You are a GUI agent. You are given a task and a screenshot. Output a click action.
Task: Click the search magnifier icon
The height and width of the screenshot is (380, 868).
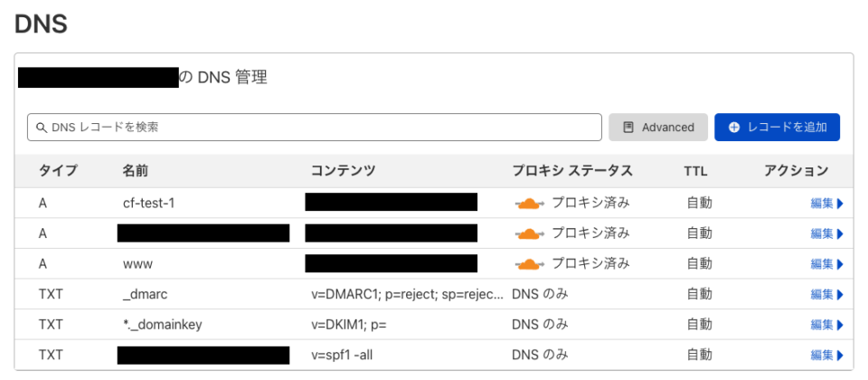tap(41, 128)
